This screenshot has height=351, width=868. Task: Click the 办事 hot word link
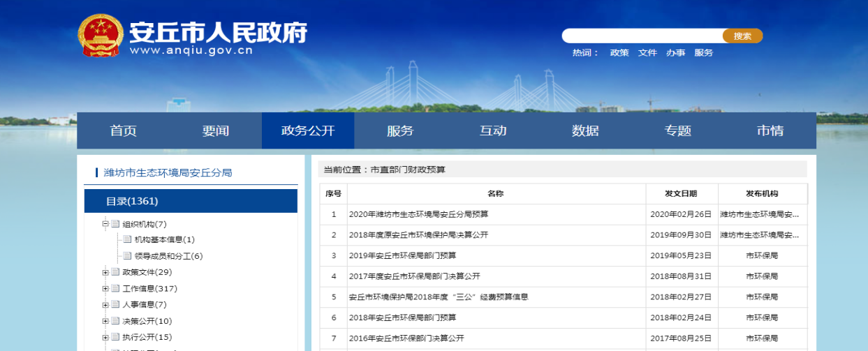pos(675,53)
